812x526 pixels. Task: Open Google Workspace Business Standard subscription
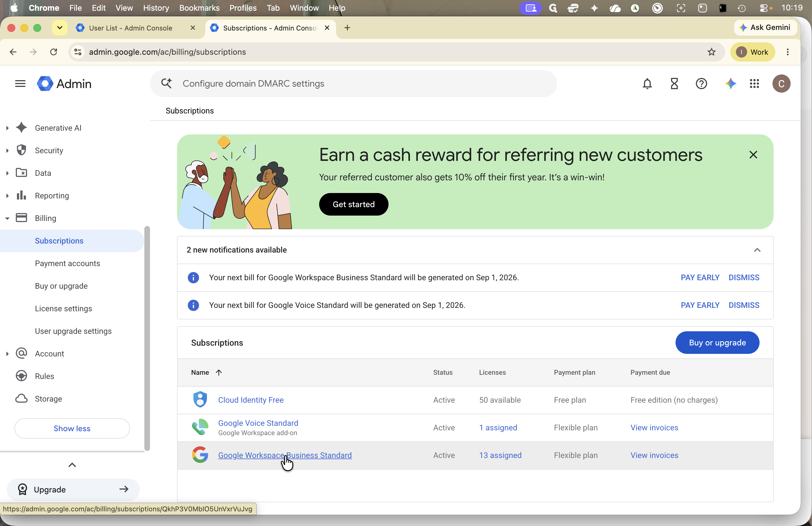pos(285,455)
